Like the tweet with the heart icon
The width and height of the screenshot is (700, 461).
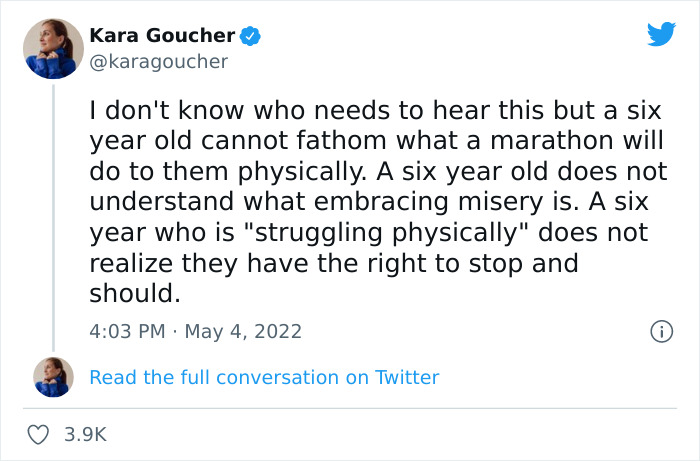point(39,434)
